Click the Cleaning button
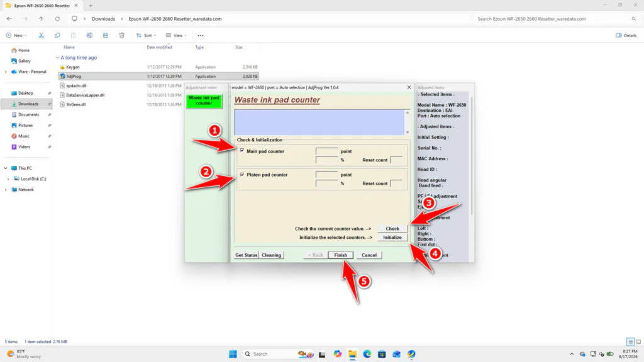This screenshot has height=362, width=644. coord(272,255)
